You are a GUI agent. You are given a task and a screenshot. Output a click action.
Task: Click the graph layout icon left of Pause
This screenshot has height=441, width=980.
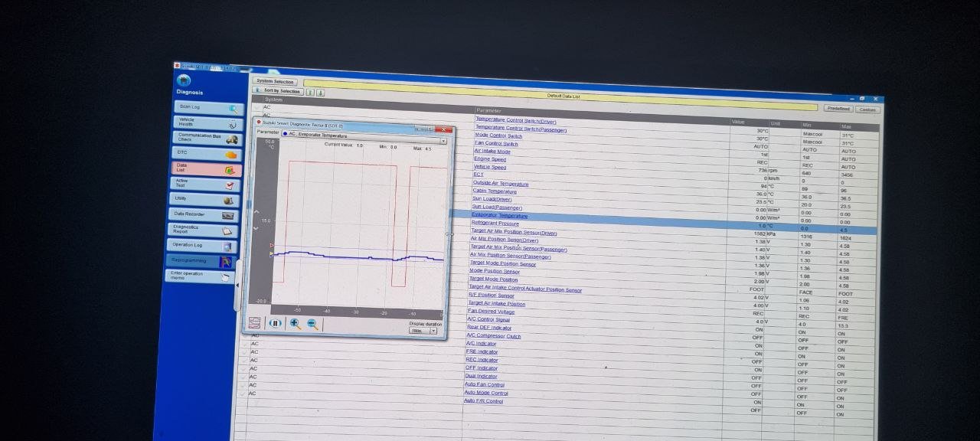click(x=255, y=323)
